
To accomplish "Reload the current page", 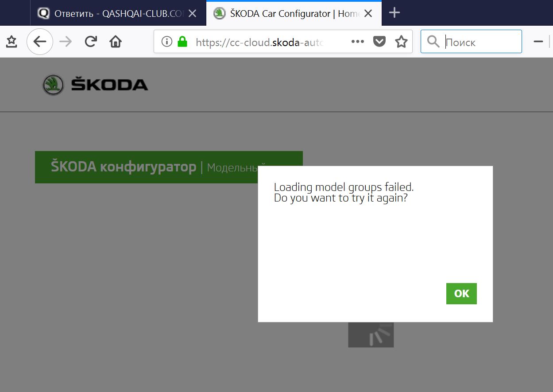I will pyautogui.click(x=91, y=42).
